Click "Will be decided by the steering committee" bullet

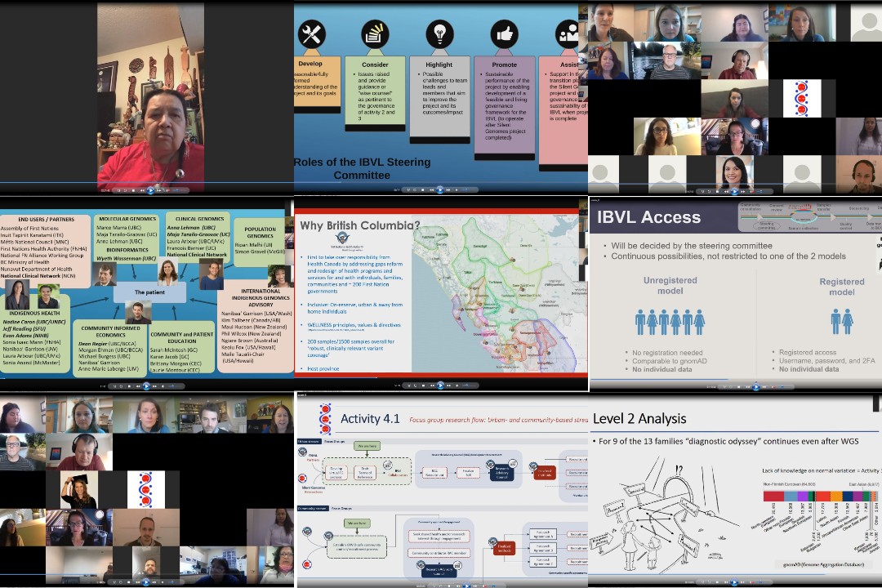pyautogui.click(x=692, y=246)
